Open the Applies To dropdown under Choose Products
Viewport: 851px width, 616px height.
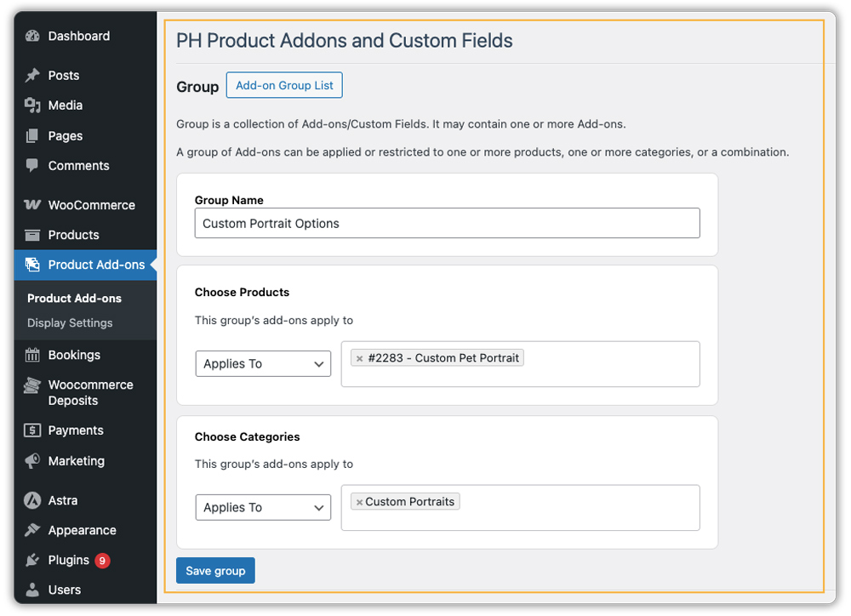pyautogui.click(x=262, y=363)
